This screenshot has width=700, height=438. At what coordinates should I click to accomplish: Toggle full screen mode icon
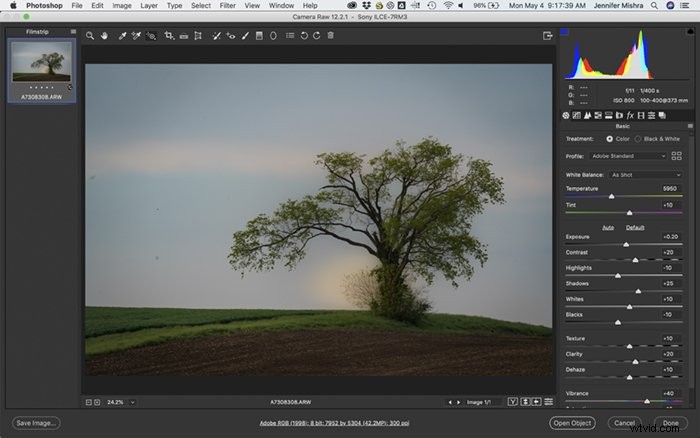coord(548,36)
